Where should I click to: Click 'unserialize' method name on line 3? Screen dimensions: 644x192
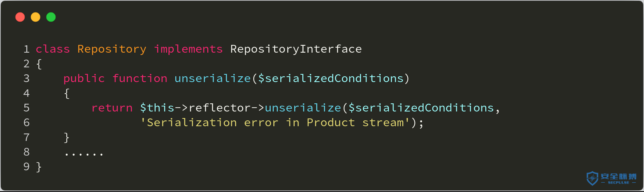click(x=213, y=79)
